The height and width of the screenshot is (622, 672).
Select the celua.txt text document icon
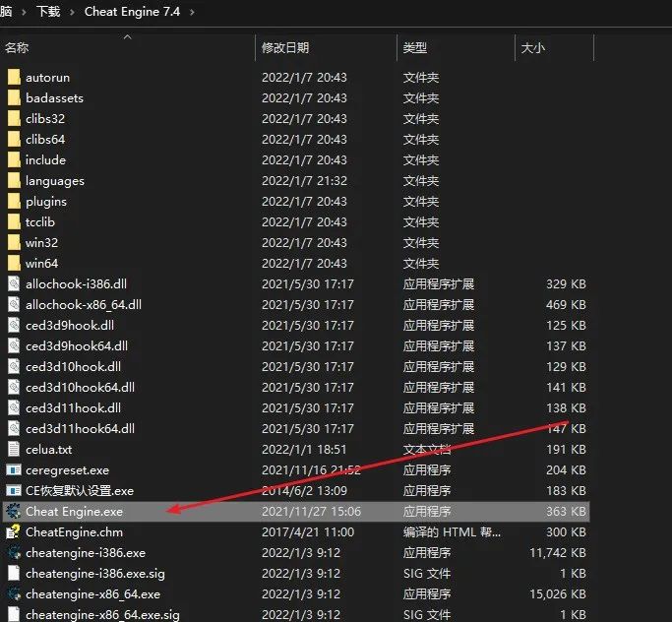14,449
